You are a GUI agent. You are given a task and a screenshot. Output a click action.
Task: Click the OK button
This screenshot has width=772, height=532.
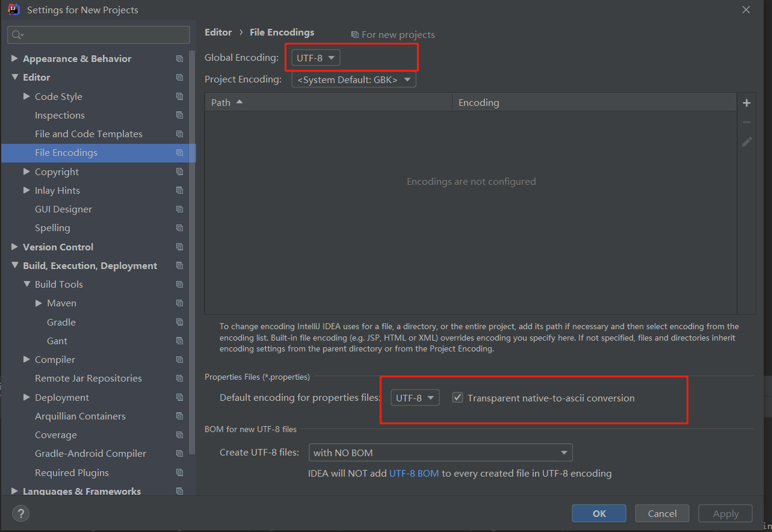pos(599,513)
